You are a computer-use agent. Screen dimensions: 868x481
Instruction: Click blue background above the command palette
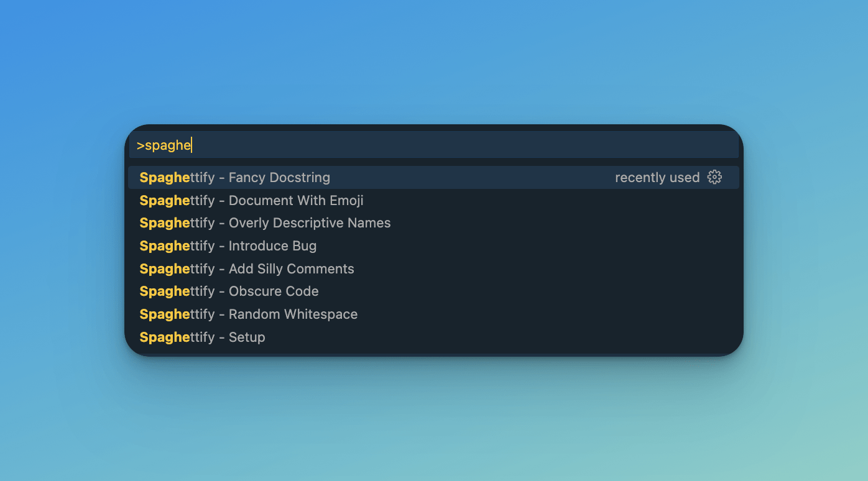[433, 62]
